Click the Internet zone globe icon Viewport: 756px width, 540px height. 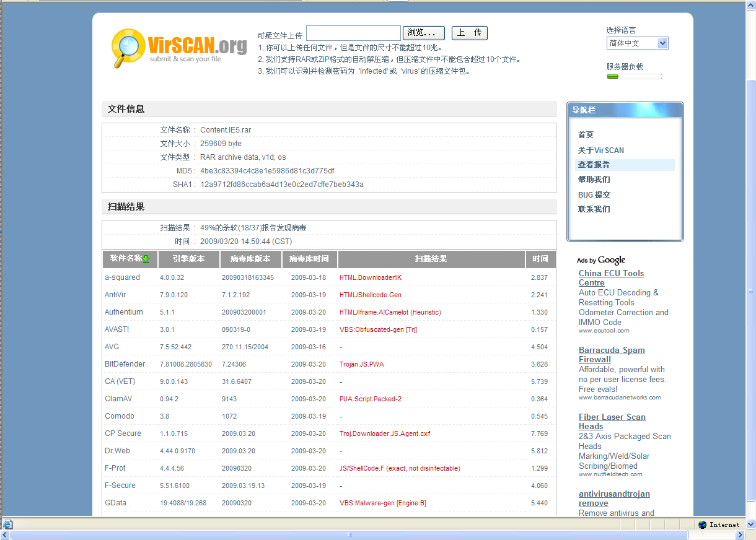pyautogui.click(x=702, y=525)
